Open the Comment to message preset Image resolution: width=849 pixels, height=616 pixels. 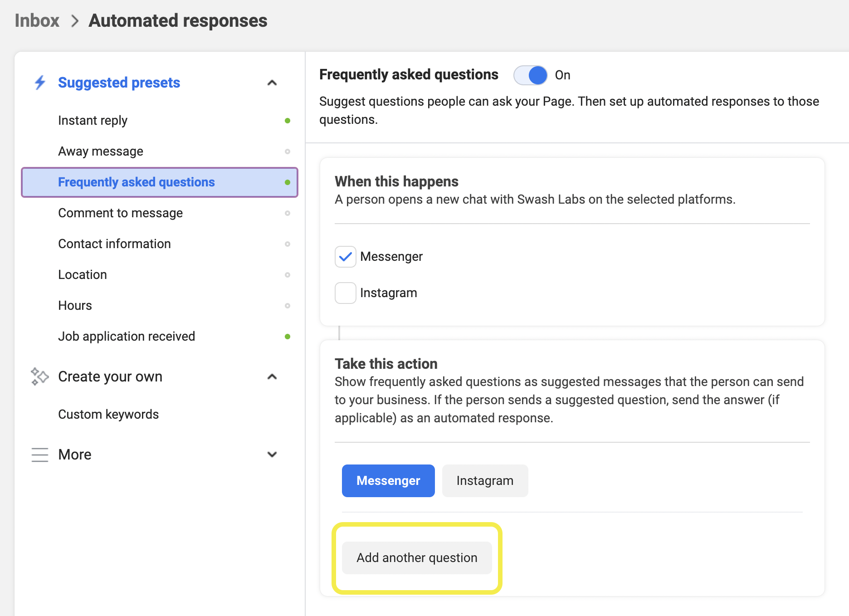[160, 213]
